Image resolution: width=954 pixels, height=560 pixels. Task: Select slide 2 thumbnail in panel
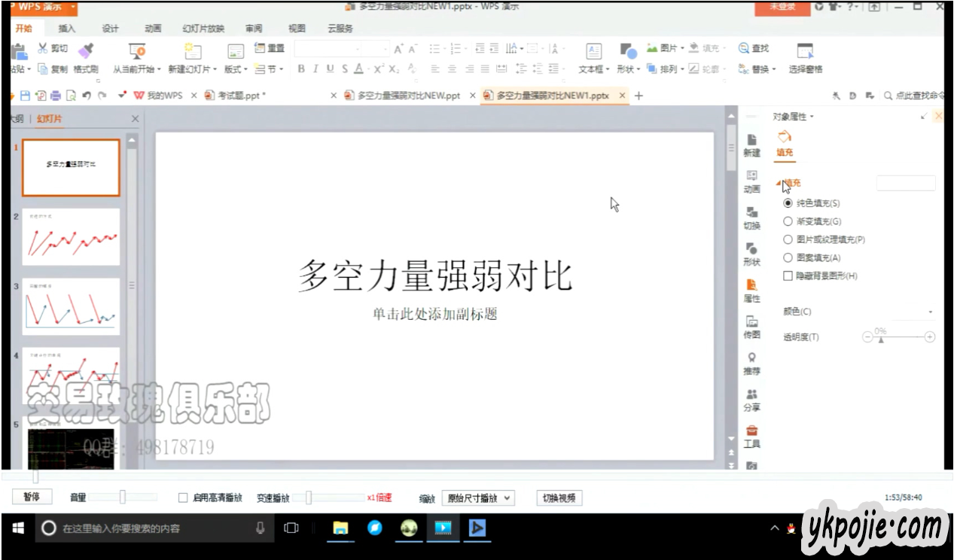click(71, 236)
